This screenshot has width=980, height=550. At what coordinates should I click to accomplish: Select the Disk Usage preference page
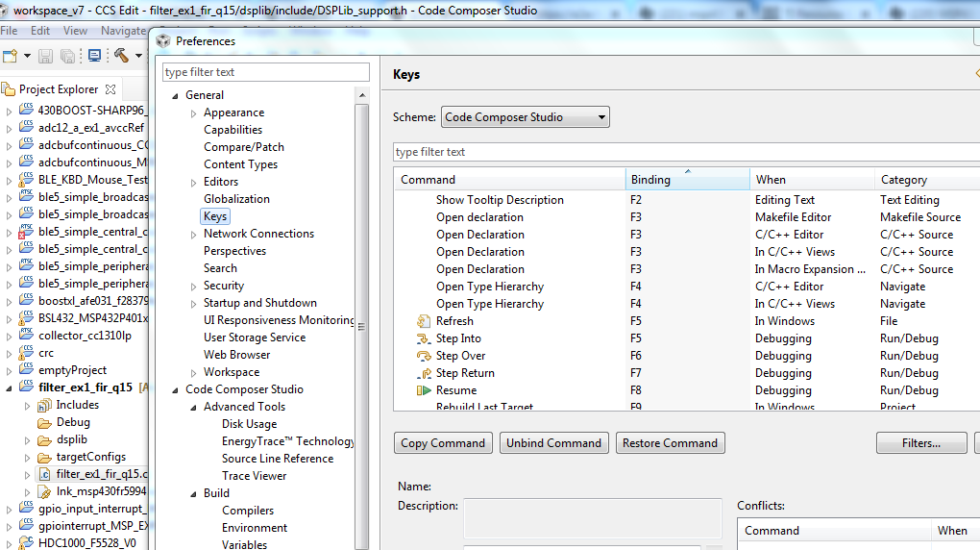(x=250, y=424)
